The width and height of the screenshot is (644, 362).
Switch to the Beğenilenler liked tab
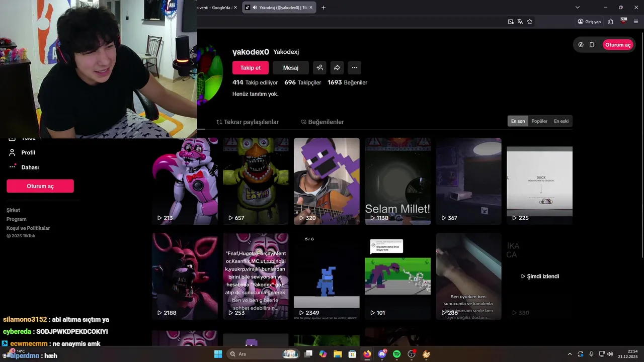pos(323,122)
